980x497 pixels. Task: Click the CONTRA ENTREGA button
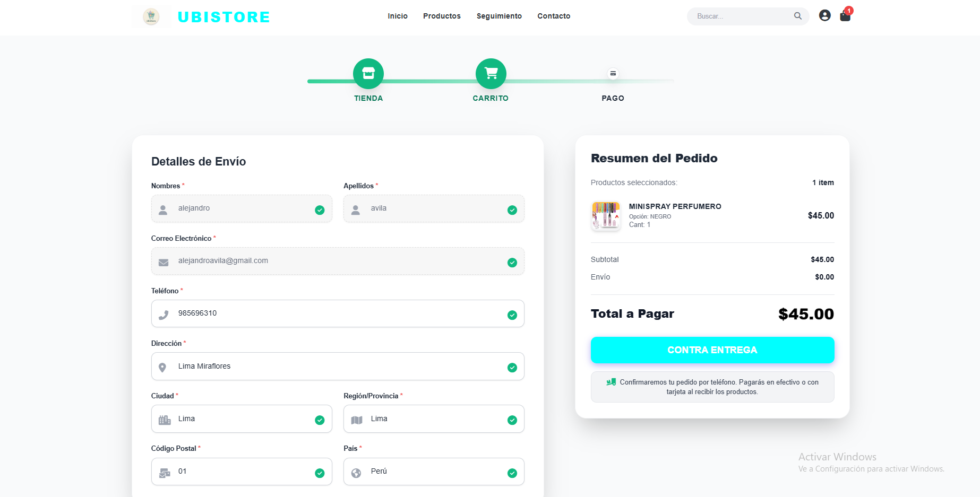coord(712,350)
